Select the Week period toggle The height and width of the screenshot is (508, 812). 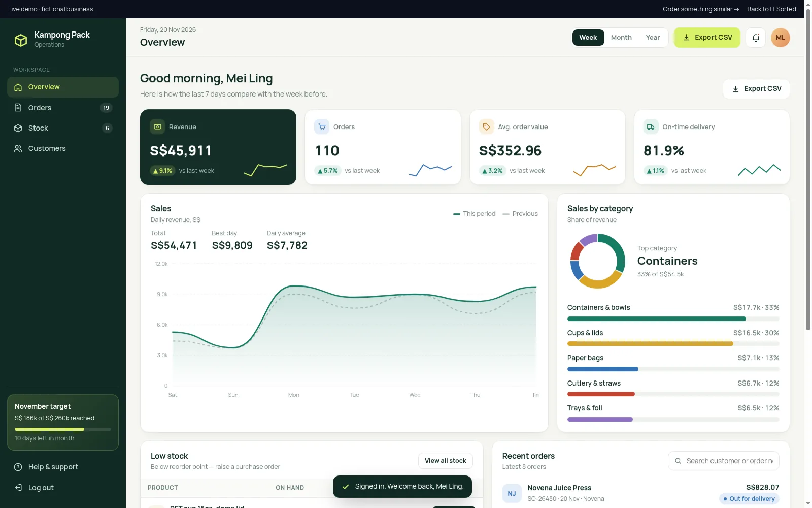[588, 38]
